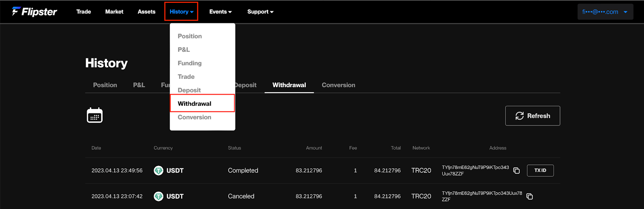This screenshot has width=644, height=209.
Task: Click wallet address text in Completed row
Action: [475, 170]
